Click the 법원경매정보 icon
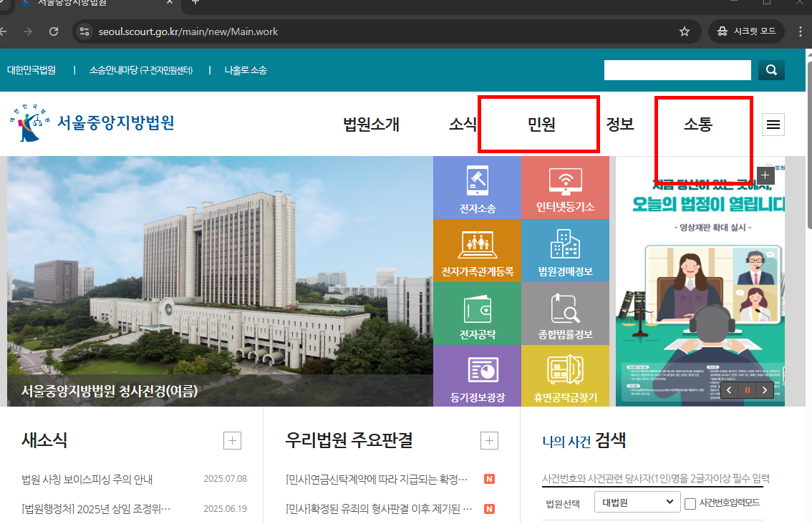 point(565,251)
